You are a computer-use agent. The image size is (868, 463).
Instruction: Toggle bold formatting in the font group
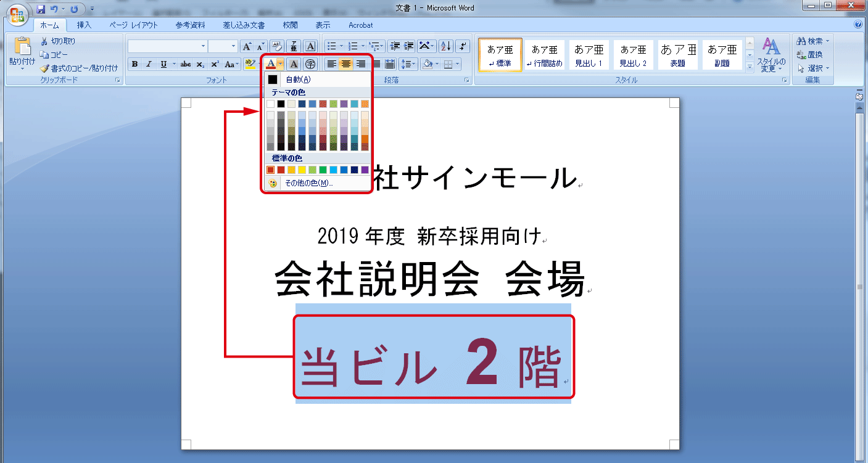click(134, 64)
